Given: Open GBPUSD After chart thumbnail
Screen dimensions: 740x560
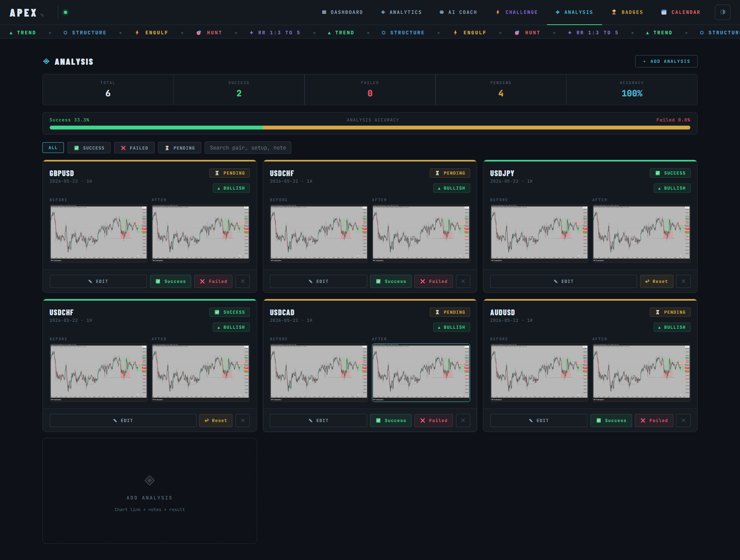Looking at the screenshot, I should click(x=200, y=233).
